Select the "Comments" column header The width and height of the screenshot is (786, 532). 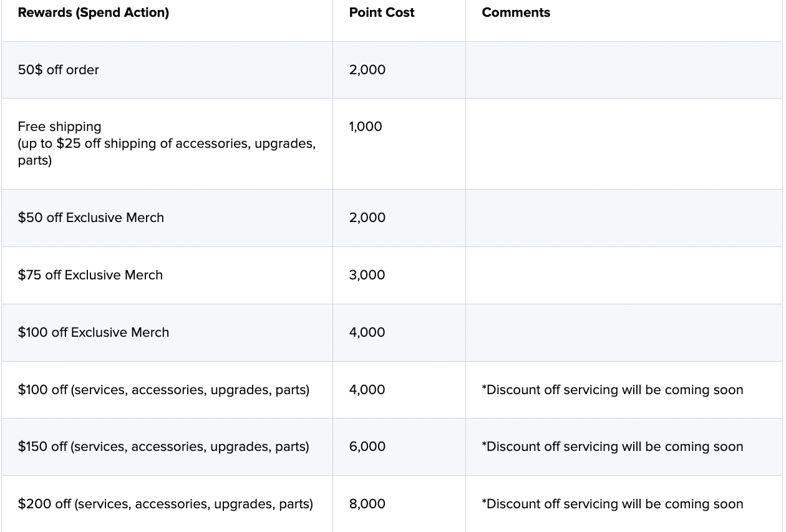tap(516, 12)
